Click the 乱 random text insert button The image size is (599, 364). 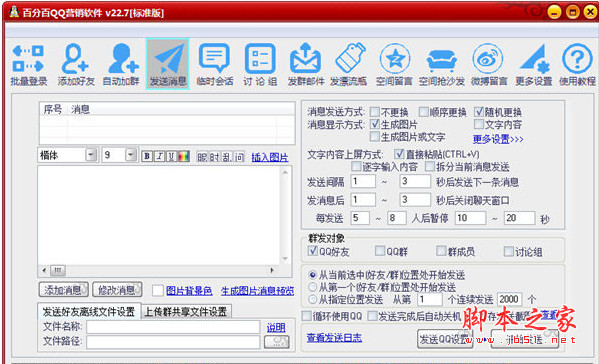click(227, 157)
